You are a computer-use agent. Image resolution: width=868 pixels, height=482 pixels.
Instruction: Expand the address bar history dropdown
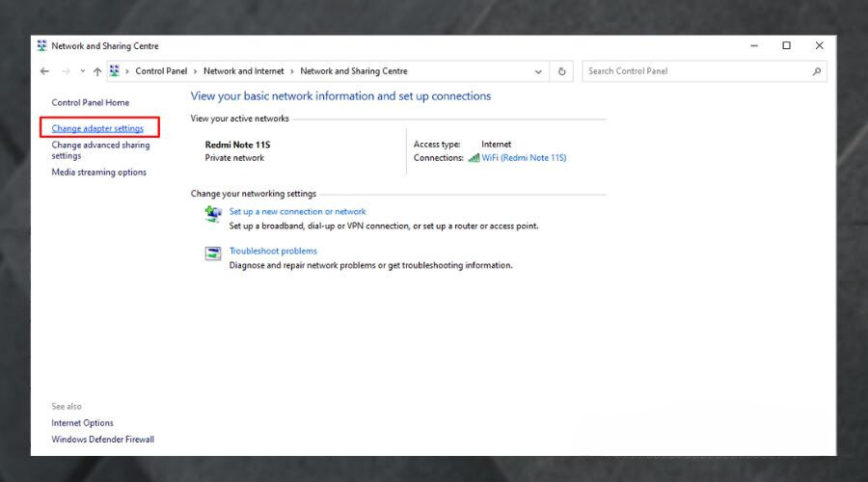click(x=538, y=71)
